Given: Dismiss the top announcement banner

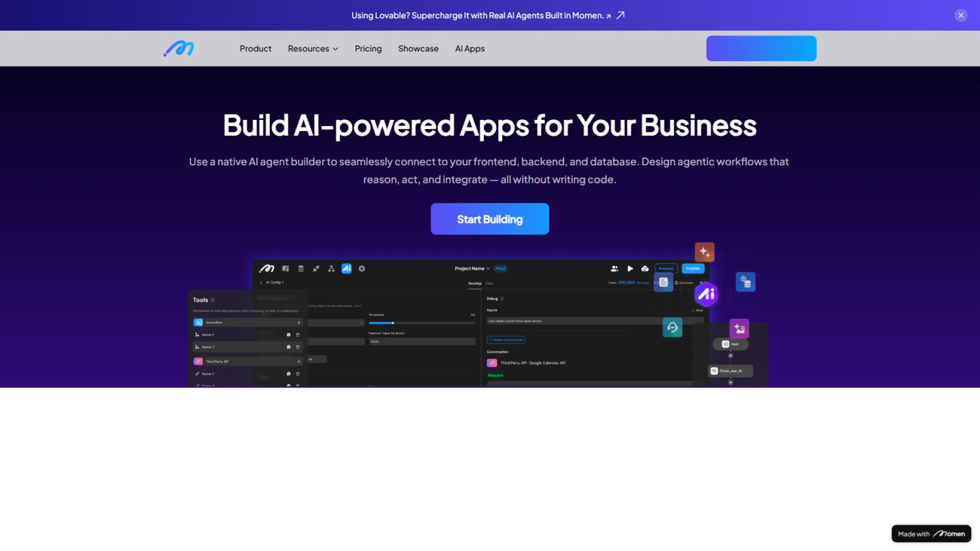Looking at the screenshot, I should [x=961, y=15].
